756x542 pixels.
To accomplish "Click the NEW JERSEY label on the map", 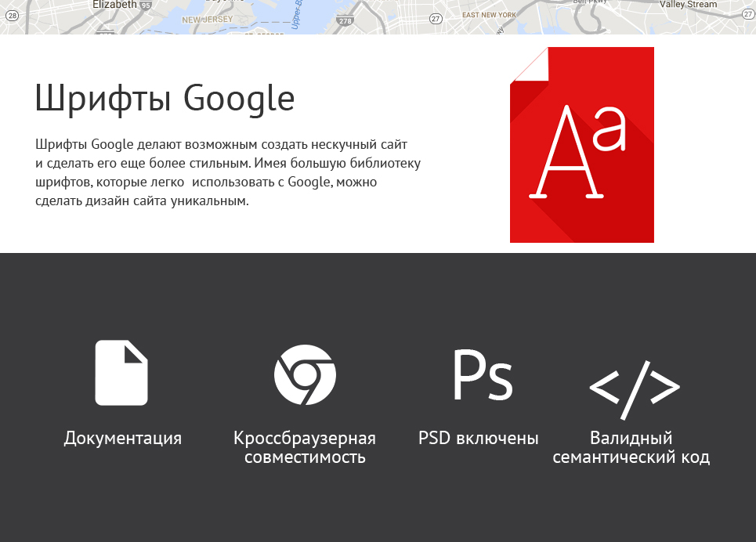I will click(x=208, y=20).
